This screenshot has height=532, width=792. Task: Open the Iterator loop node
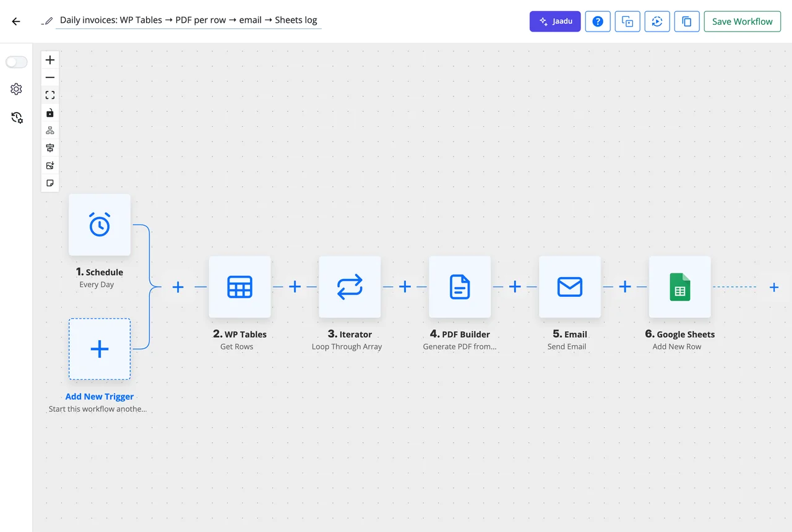pos(350,287)
